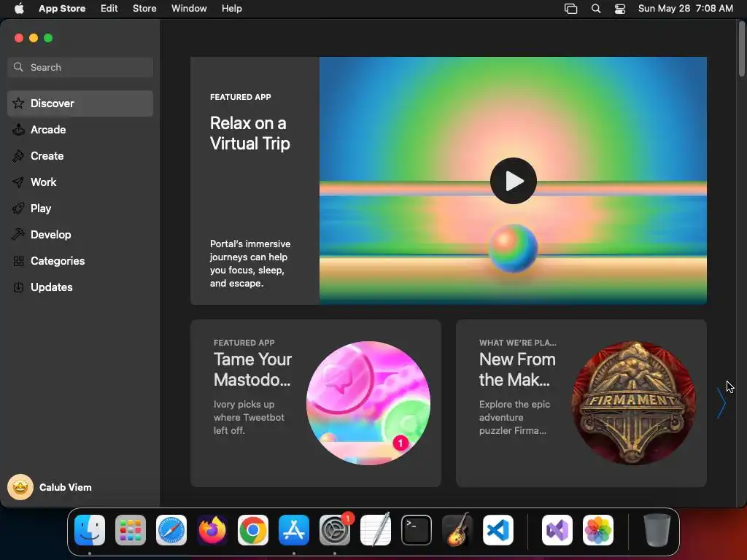This screenshot has height=560, width=747.
Task: Click the Play rocket icon
Action: click(x=18, y=208)
